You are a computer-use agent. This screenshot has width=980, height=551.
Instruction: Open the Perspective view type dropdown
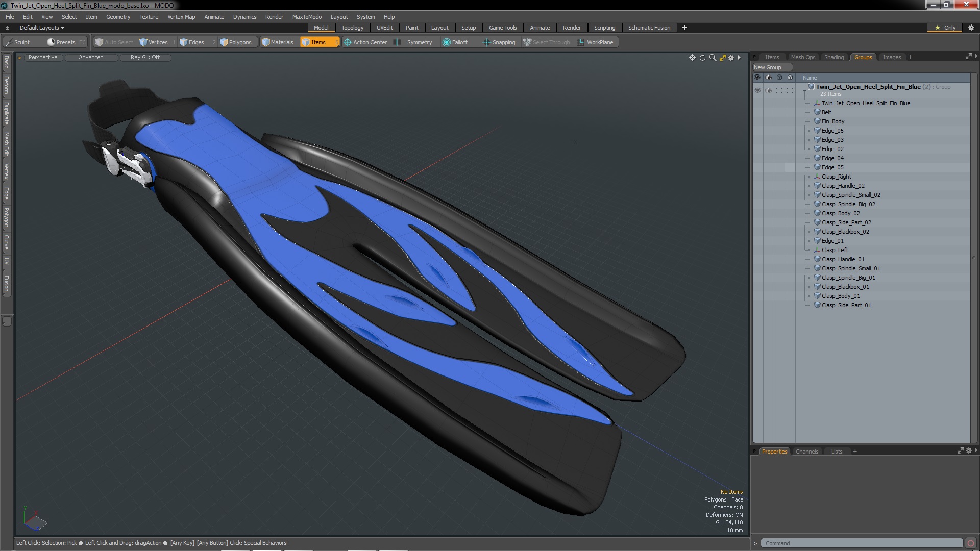[x=43, y=58]
